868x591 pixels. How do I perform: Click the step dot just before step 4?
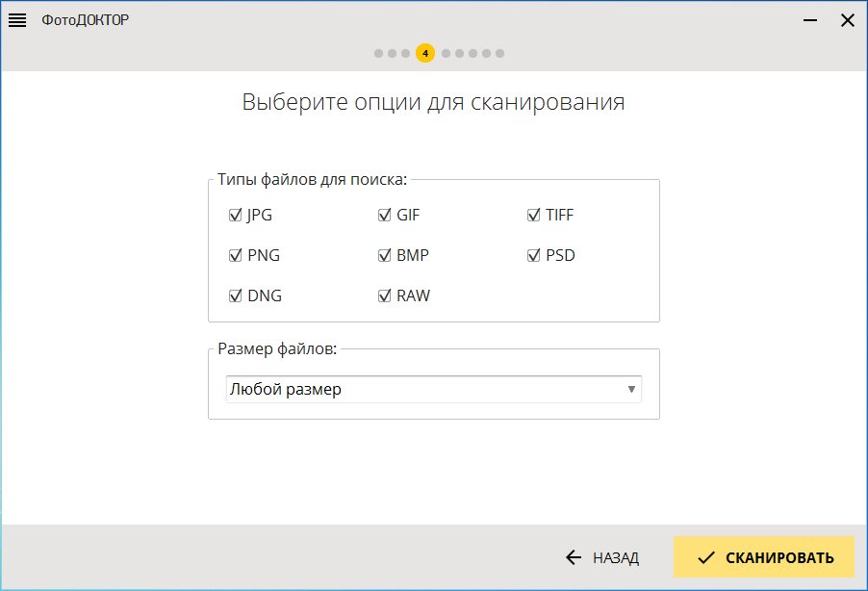point(406,53)
